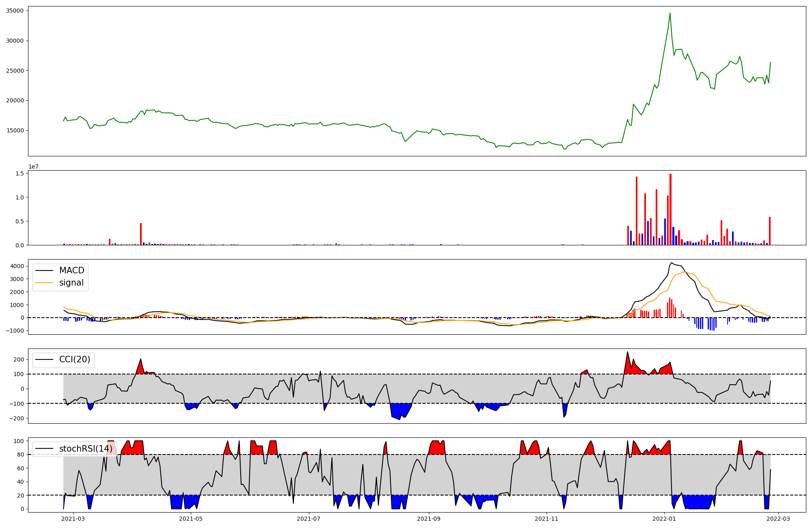
Task: Click the 1e7 volume scale label
Action: [x=33, y=167]
